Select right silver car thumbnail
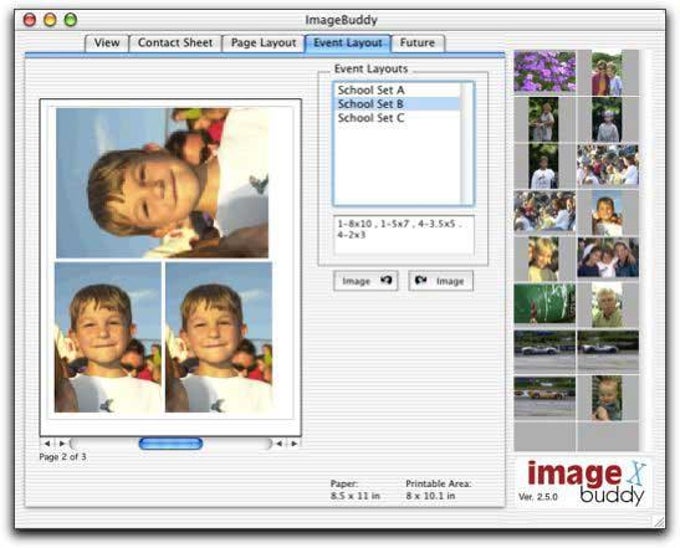This screenshot has width=680, height=548. (608, 349)
